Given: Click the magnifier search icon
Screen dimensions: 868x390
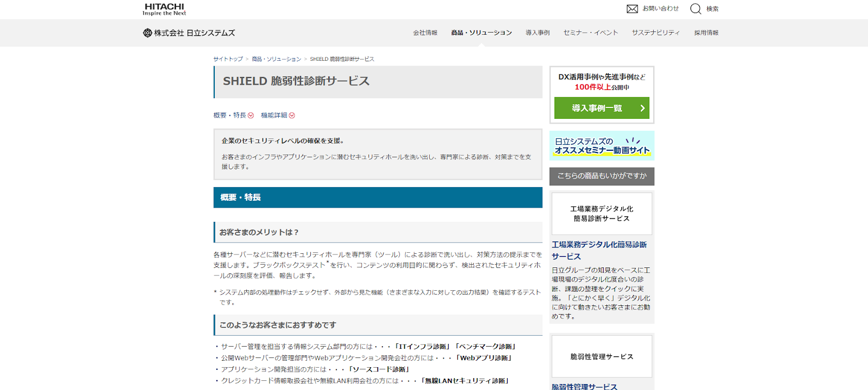Looking at the screenshot, I should point(695,9).
